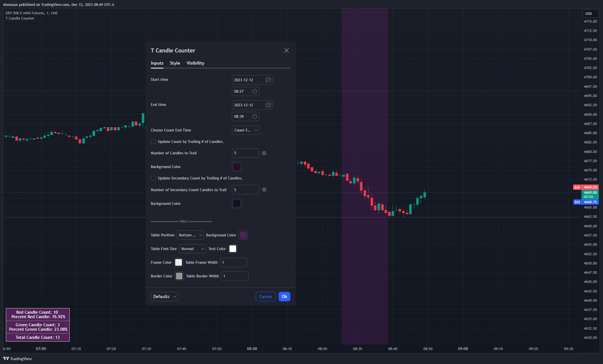Pick the primary count Background Color swatch
603x364 pixels.
[x=237, y=167]
